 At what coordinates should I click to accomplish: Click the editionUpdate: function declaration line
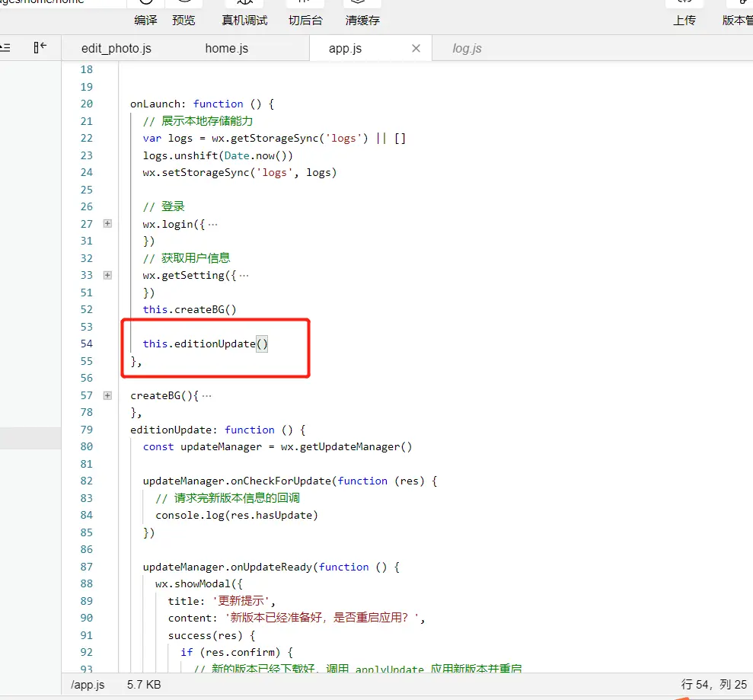[x=218, y=430]
